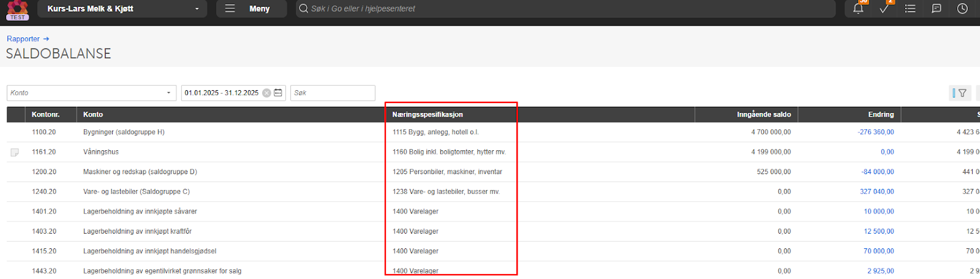Open the clock history icon
Screen dimensions: 980x279
pos(963,9)
